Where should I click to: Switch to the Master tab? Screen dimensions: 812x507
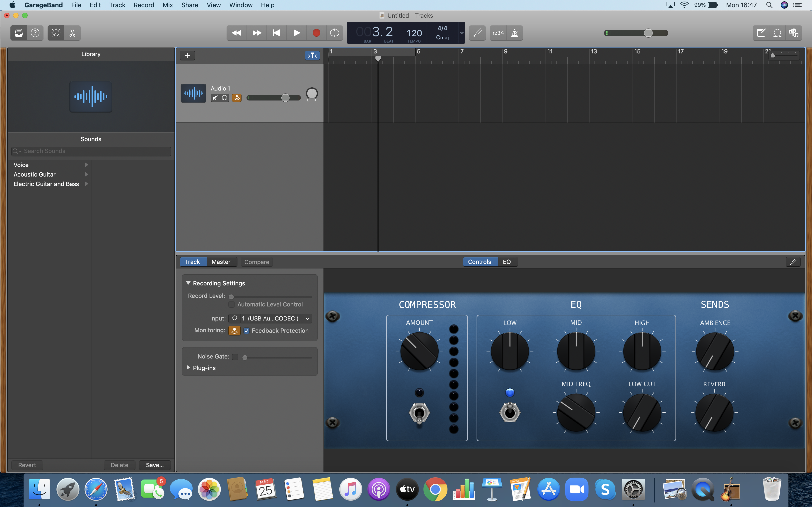(221, 262)
